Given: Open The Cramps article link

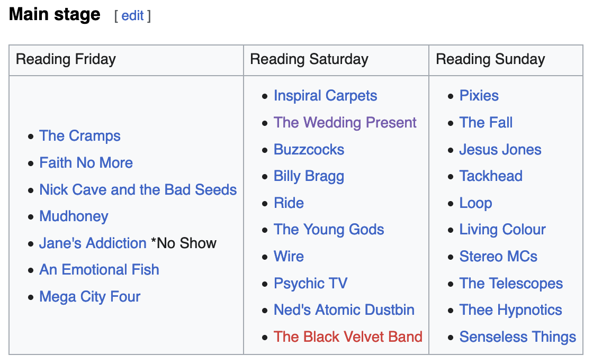Looking at the screenshot, I should click(80, 136).
